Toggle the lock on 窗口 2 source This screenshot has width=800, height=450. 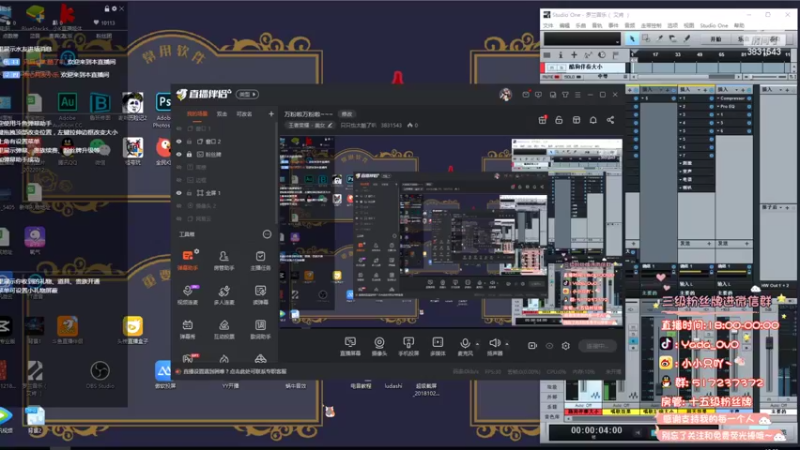(x=189, y=141)
